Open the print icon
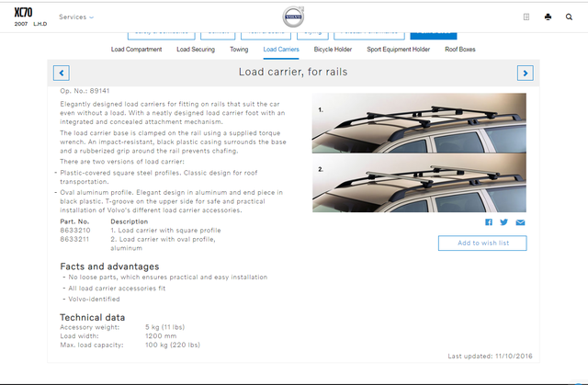The image size is (588, 385). 548,17
